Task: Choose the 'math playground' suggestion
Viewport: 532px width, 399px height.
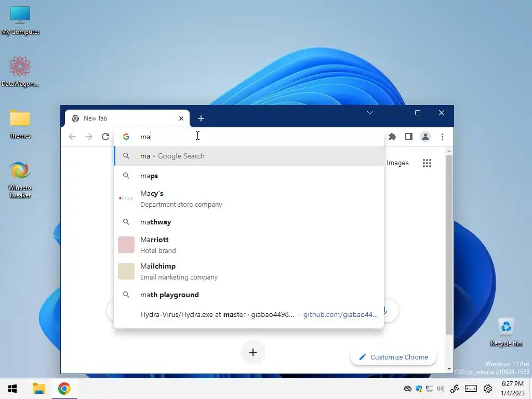Action: click(249, 295)
